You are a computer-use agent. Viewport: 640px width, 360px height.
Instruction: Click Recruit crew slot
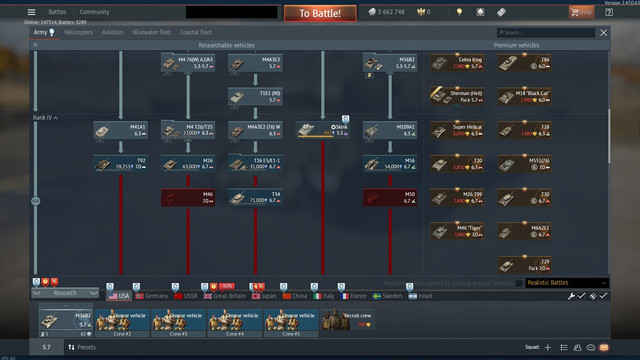[347, 320]
